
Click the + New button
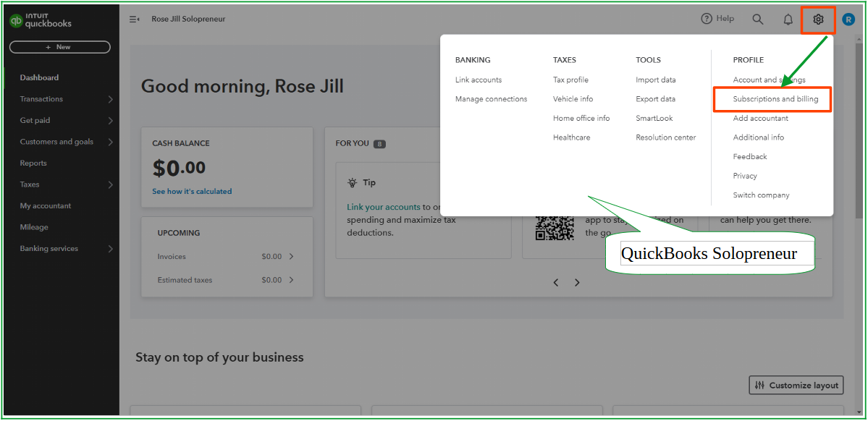tap(60, 46)
